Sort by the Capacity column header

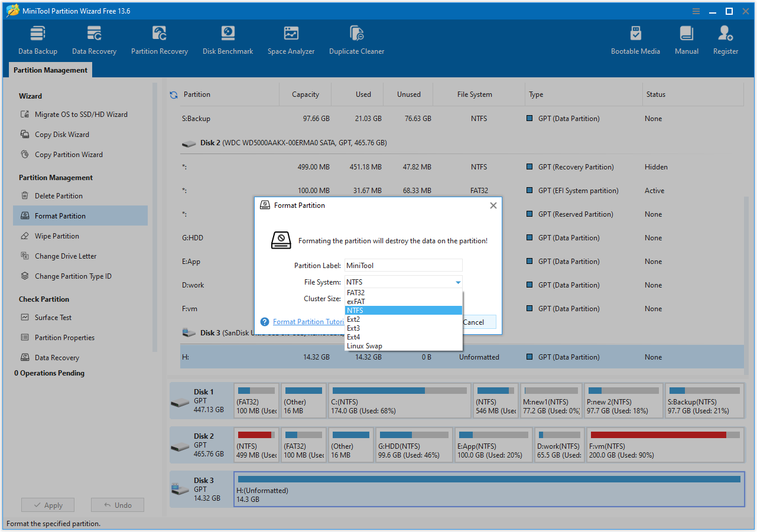pos(306,94)
